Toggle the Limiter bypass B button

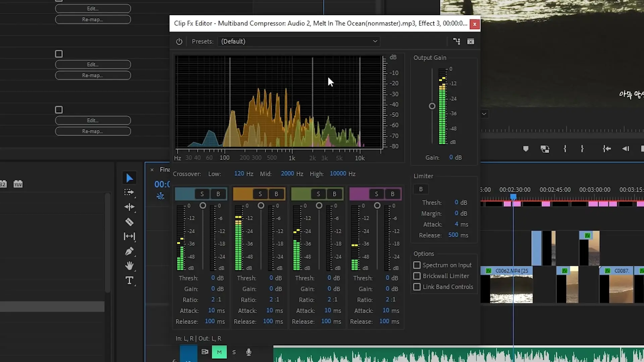point(421,189)
